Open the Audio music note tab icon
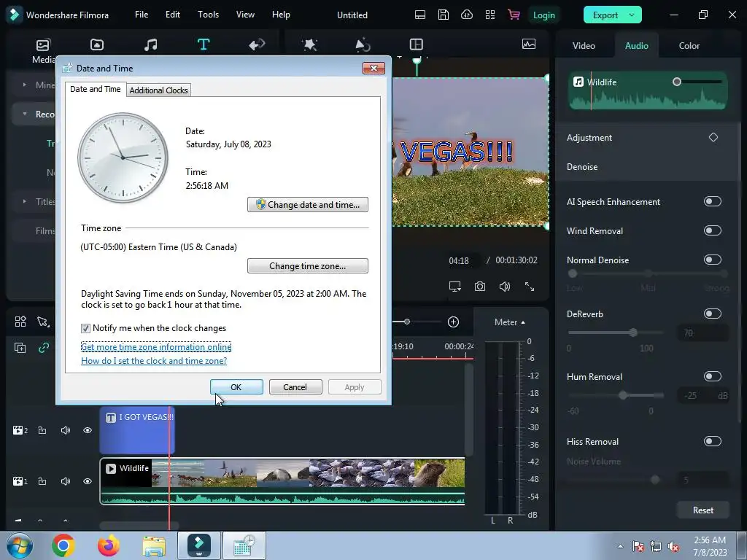Screen dimensions: 747x560 pyautogui.click(x=150, y=44)
